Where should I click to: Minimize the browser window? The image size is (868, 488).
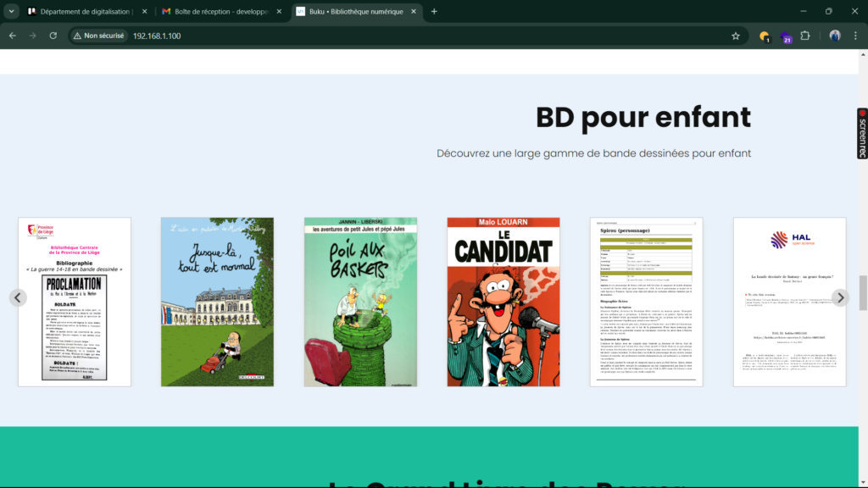click(804, 11)
